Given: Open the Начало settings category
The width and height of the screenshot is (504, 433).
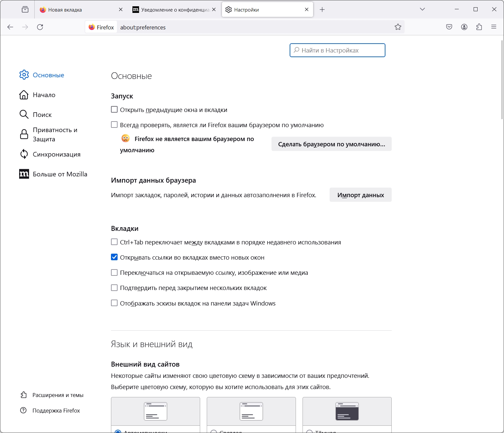Looking at the screenshot, I should pos(44,95).
